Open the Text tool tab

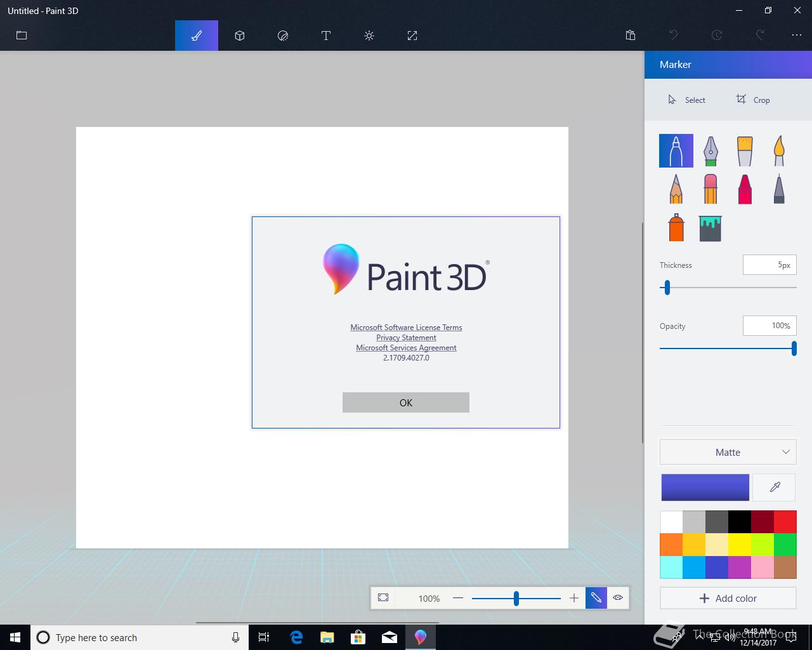326,36
